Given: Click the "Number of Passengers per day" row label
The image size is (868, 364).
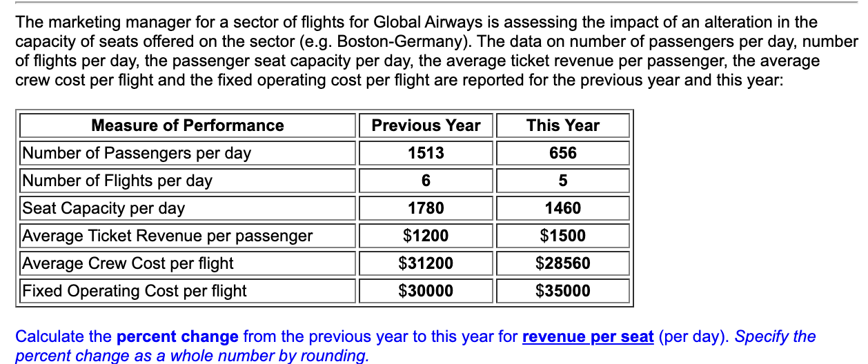Looking at the screenshot, I should [137, 153].
